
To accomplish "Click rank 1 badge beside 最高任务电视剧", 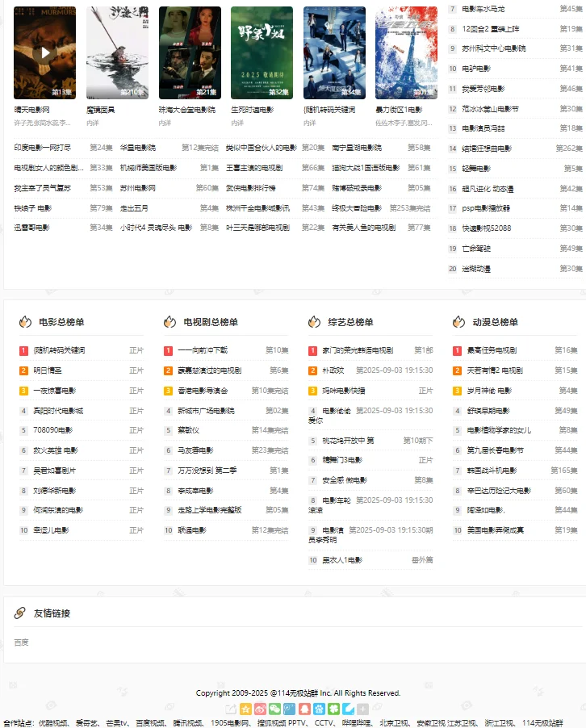I will point(458,351).
